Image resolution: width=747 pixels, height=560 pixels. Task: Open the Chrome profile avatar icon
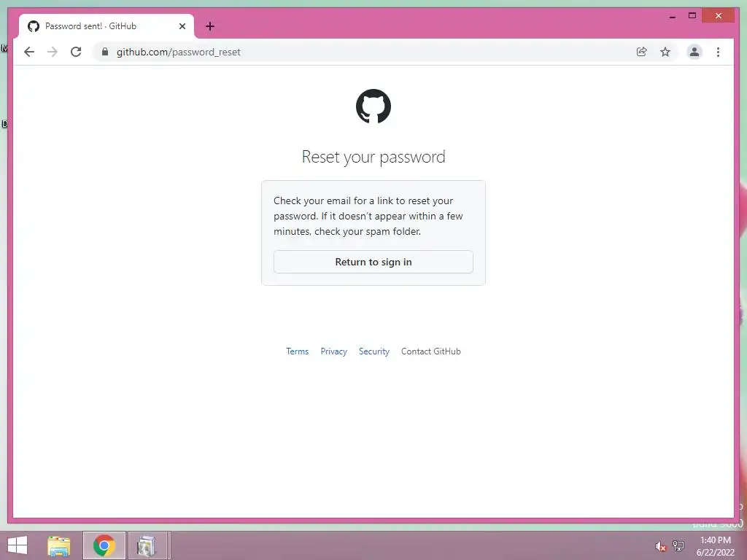click(694, 52)
